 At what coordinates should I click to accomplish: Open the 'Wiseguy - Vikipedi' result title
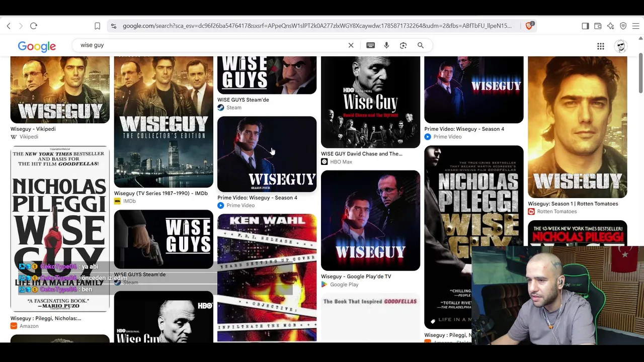point(33,129)
